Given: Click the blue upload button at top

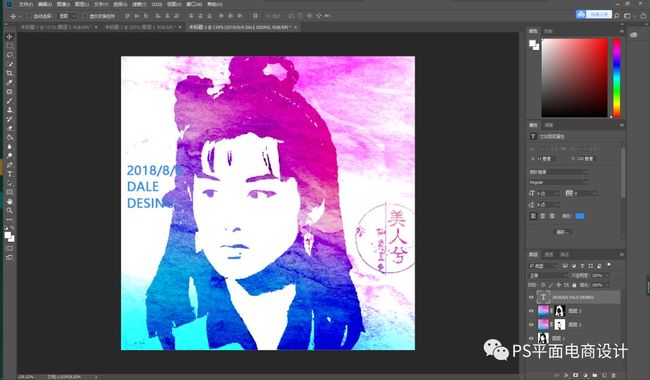Looking at the screenshot, I should 594,15.
